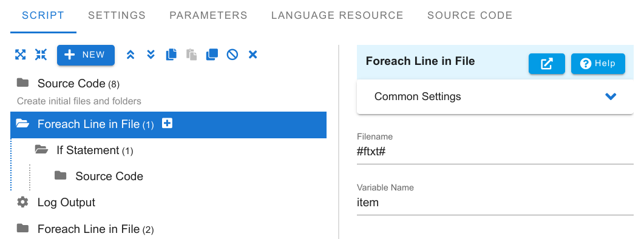Delete selected item with X icon

(253, 55)
